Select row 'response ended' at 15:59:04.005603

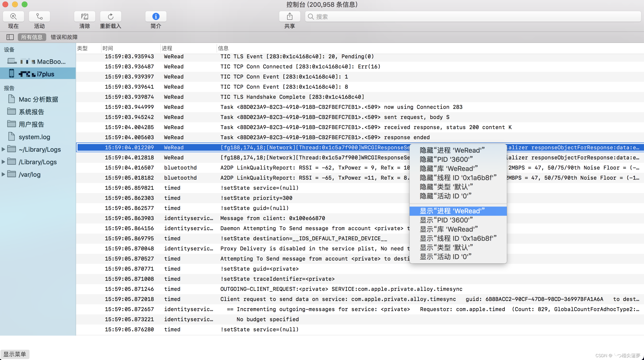coord(360,137)
